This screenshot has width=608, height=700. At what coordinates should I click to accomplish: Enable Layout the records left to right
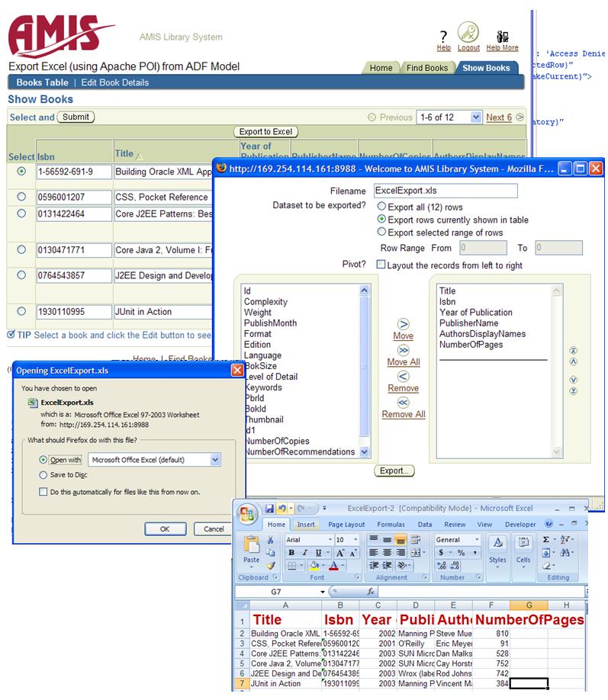(x=381, y=265)
